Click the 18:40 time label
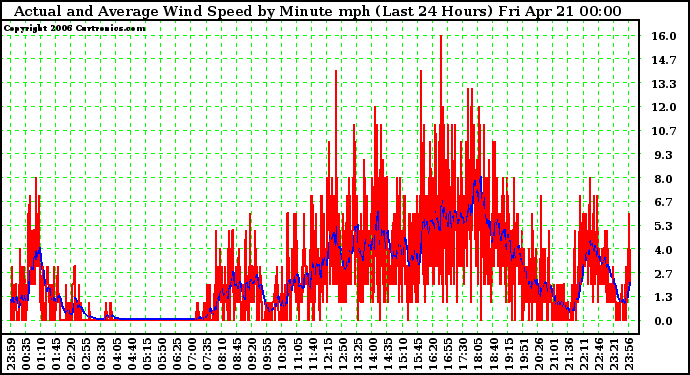The width and height of the screenshot is (690, 375). tap(493, 354)
